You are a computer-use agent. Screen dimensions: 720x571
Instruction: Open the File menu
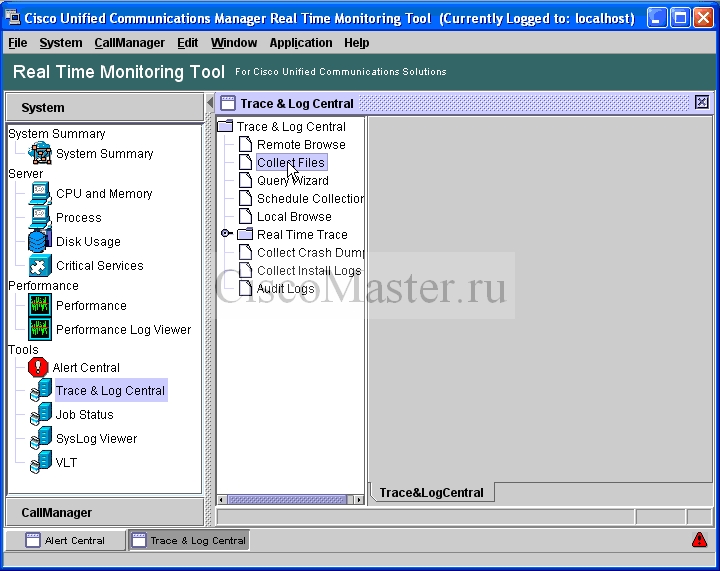(x=18, y=43)
